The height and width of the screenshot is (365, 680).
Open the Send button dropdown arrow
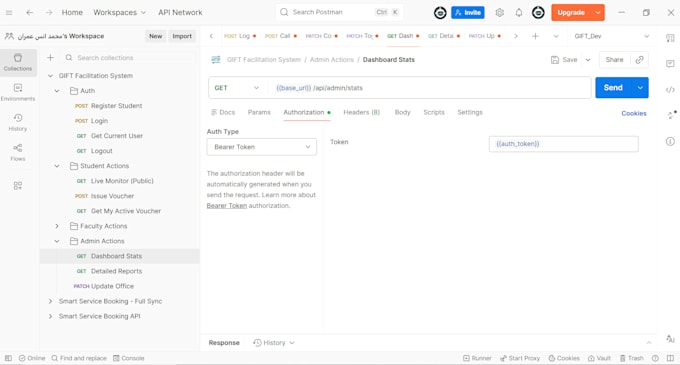click(x=640, y=88)
